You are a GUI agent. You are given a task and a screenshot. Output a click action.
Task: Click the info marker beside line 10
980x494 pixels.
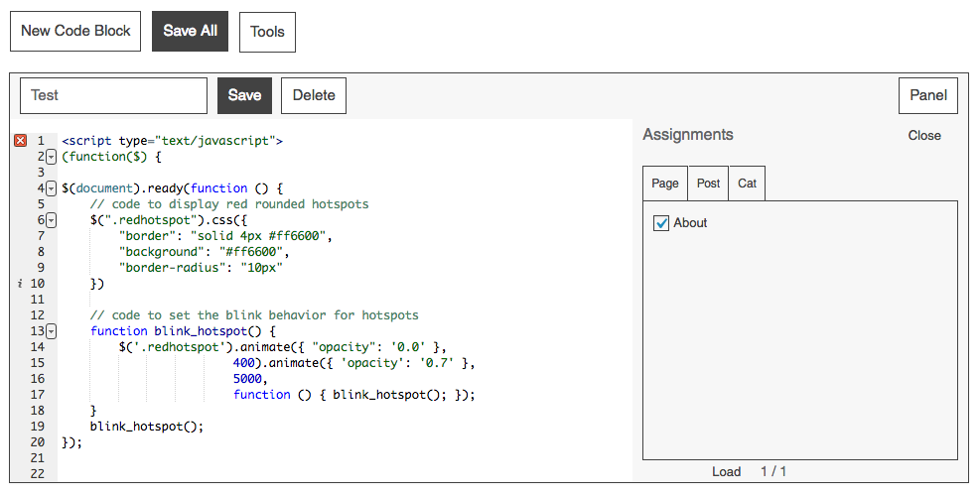click(20, 284)
